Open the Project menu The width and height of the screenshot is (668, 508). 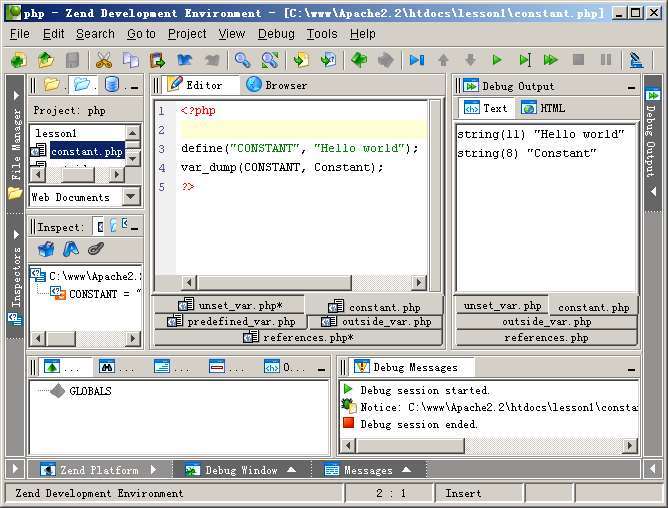point(187,34)
